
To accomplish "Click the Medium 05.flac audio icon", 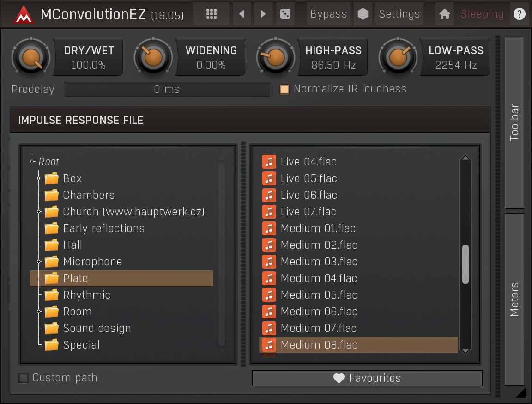I will [269, 295].
